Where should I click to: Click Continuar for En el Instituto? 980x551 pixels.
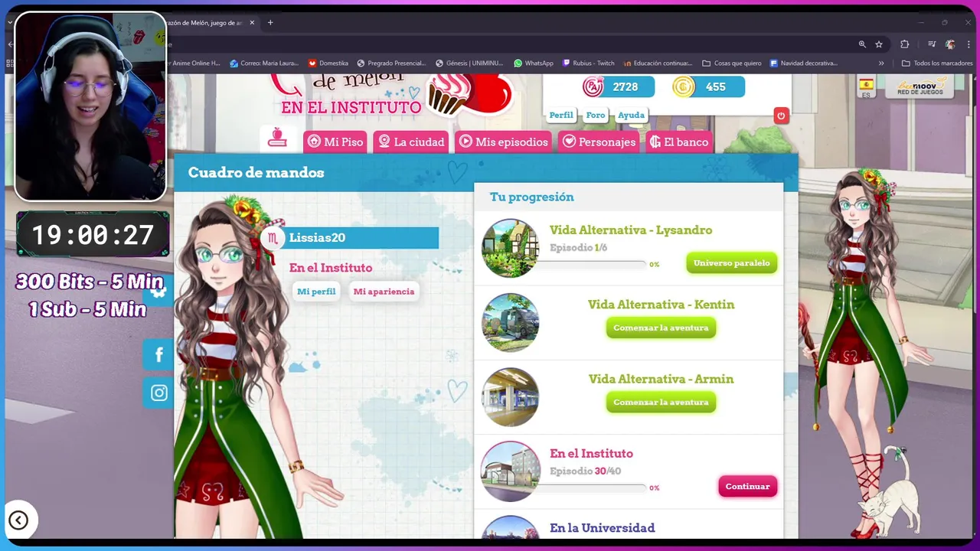(747, 486)
